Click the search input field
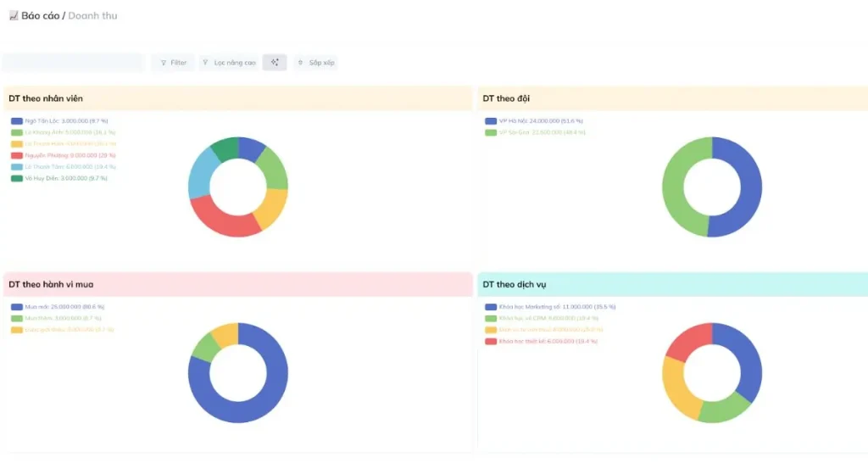 click(74, 63)
